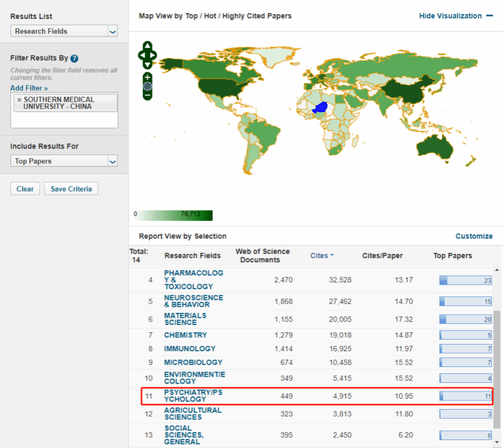Pan the map up with the arrow

tap(147, 46)
